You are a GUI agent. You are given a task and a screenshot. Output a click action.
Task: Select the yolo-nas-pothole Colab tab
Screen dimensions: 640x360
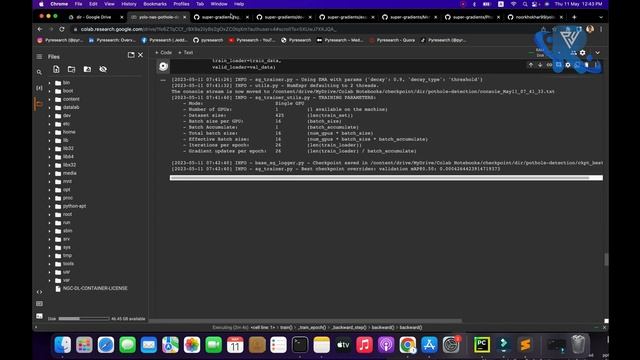point(158,17)
